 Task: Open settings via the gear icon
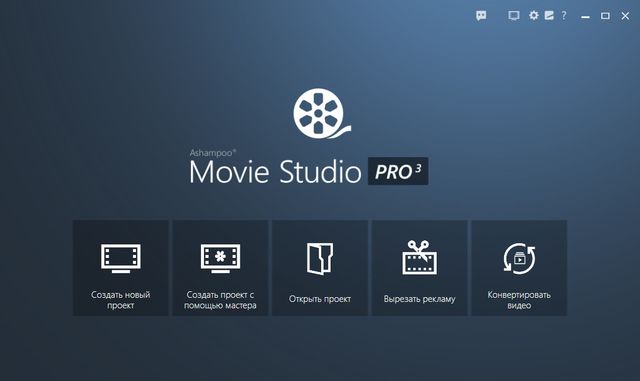(x=533, y=16)
